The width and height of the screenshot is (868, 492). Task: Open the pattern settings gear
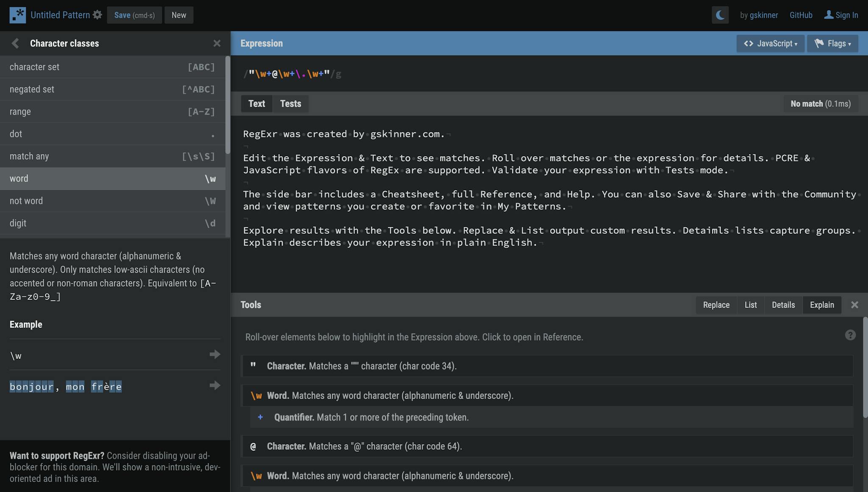tap(97, 14)
